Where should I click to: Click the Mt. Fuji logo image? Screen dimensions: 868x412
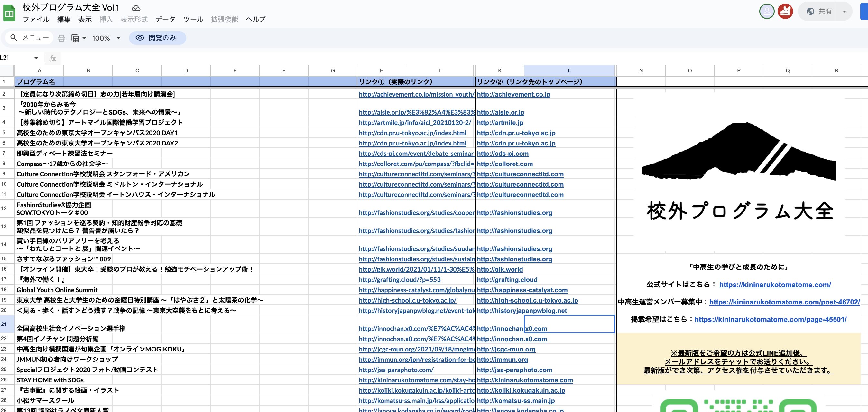coord(739,151)
